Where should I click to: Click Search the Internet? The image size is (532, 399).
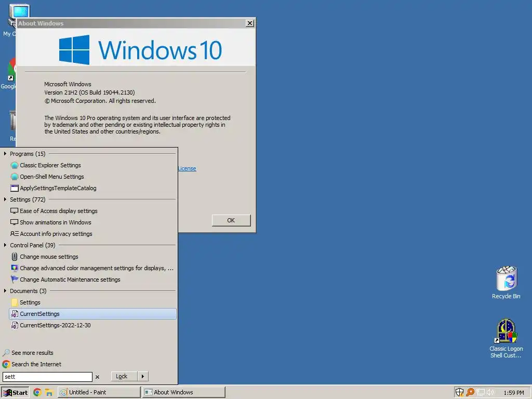(32, 364)
